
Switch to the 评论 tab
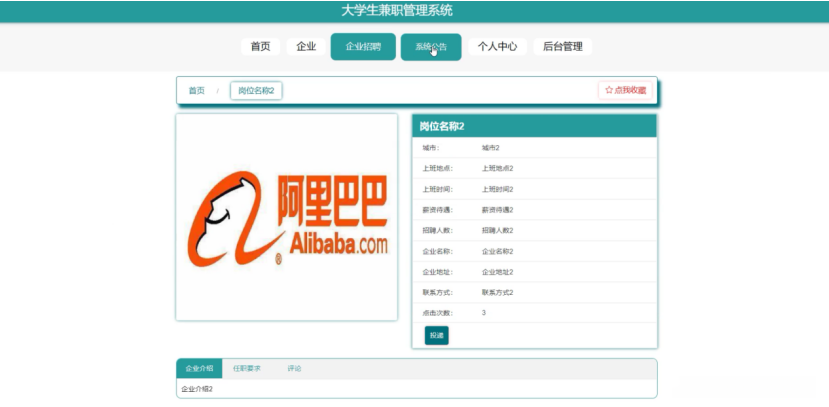point(294,368)
